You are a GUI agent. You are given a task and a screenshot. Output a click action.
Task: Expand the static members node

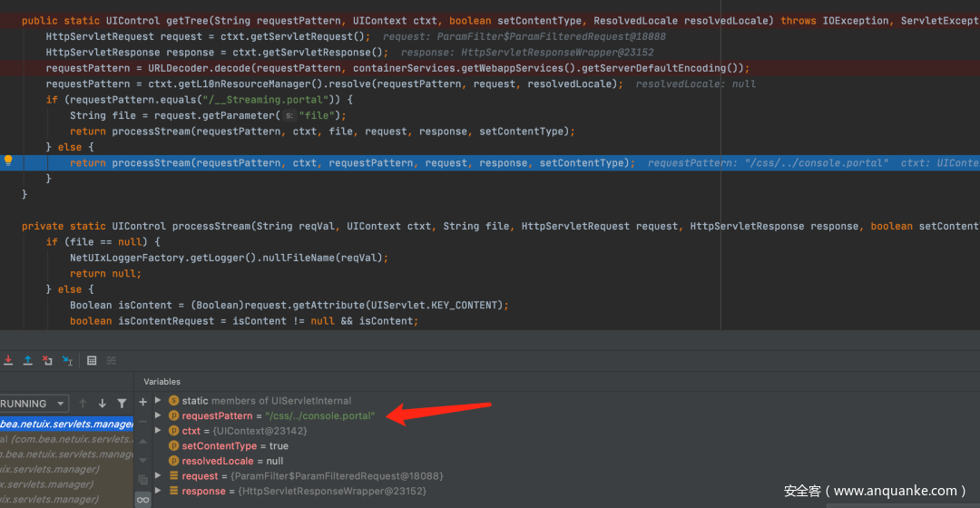point(158,401)
